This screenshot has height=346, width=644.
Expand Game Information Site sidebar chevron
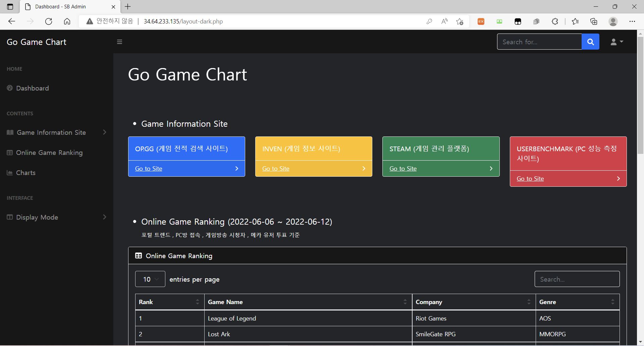(105, 132)
